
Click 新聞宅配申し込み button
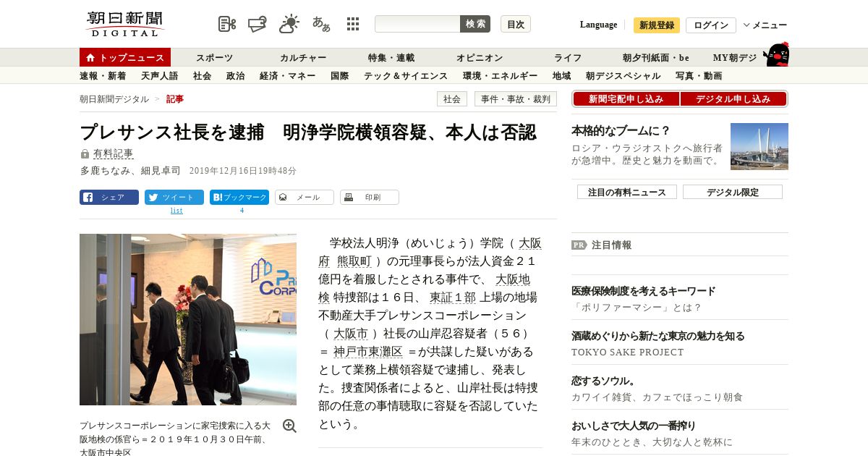tap(626, 99)
